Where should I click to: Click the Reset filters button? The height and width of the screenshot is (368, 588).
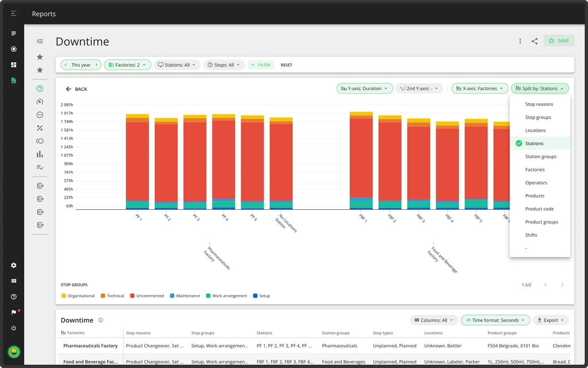point(287,65)
